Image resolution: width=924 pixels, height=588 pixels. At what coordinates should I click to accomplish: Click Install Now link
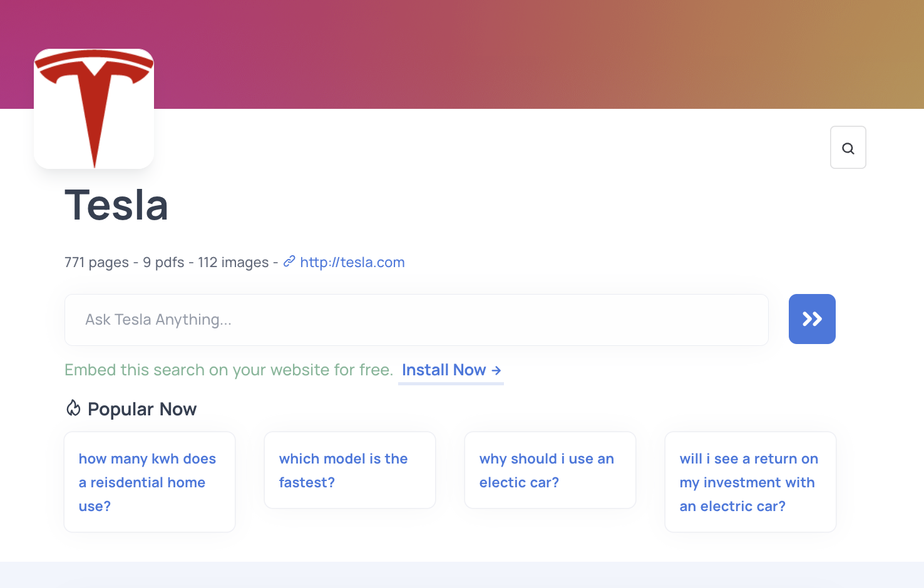451,370
